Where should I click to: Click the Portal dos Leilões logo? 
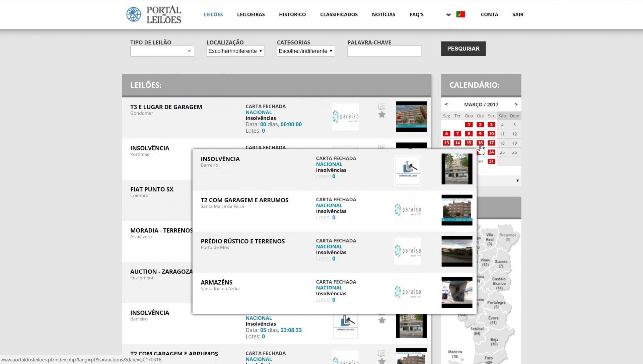154,14
